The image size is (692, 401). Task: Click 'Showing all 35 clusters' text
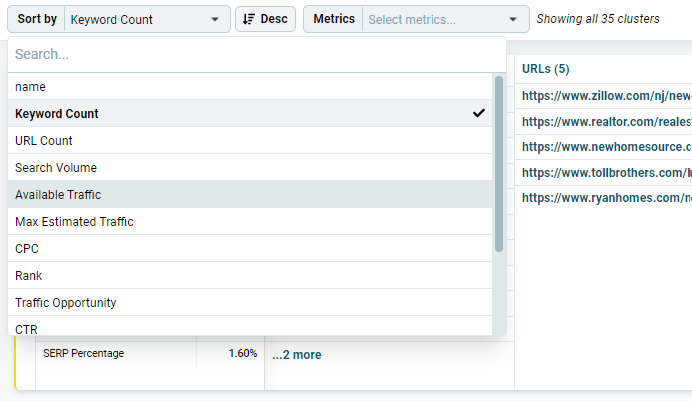click(598, 19)
